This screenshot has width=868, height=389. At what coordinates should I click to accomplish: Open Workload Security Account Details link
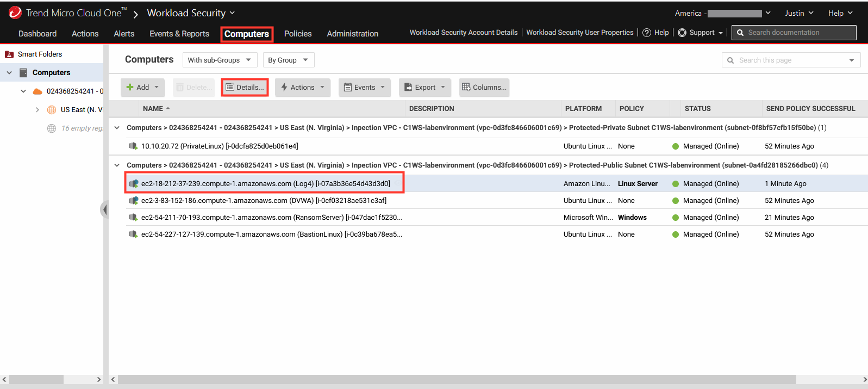coord(464,33)
